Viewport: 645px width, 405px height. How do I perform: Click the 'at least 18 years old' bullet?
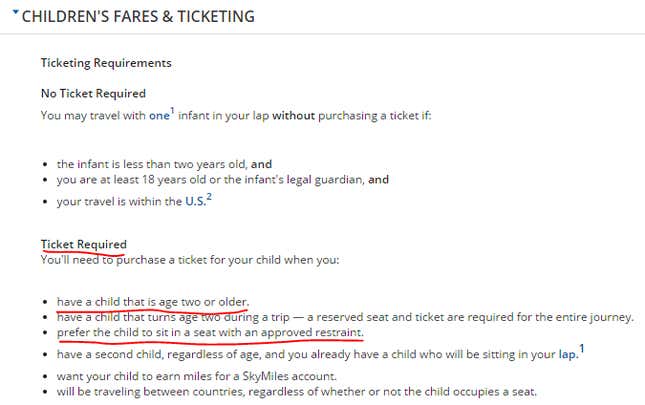[x=223, y=180]
